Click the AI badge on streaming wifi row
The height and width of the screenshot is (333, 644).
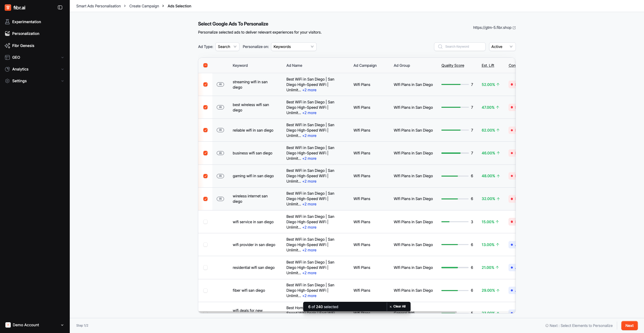(x=220, y=85)
